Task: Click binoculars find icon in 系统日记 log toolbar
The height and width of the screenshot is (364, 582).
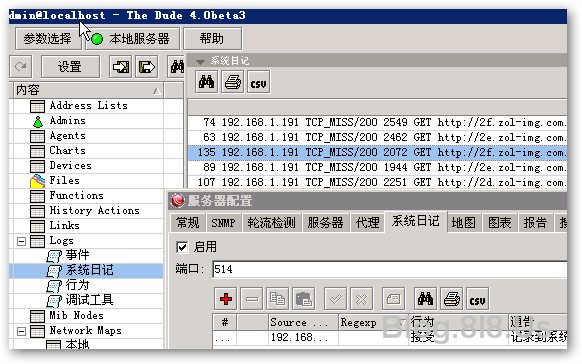Action: (x=206, y=82)
